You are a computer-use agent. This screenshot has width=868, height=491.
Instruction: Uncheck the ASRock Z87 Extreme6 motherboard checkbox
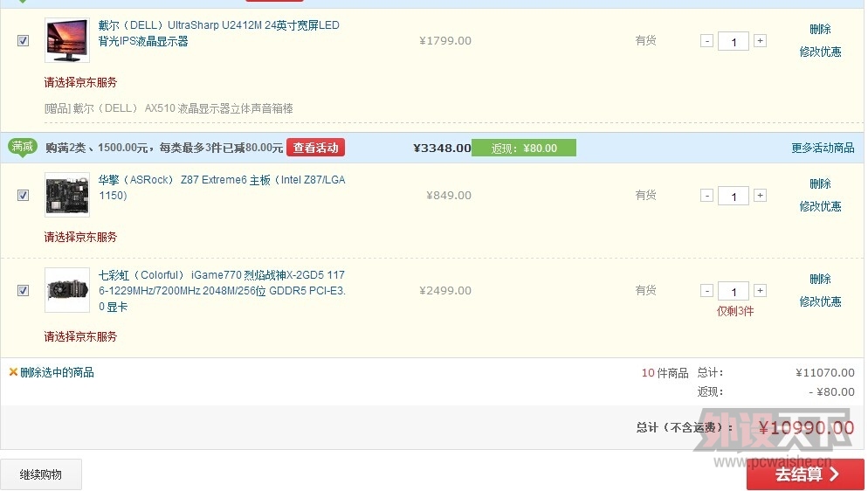(23, 195)
